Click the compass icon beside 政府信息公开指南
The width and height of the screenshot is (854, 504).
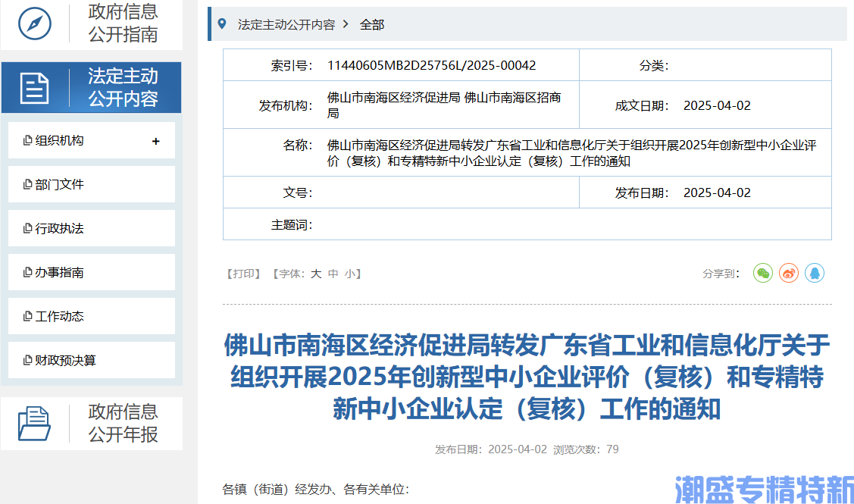coord(35,23)
